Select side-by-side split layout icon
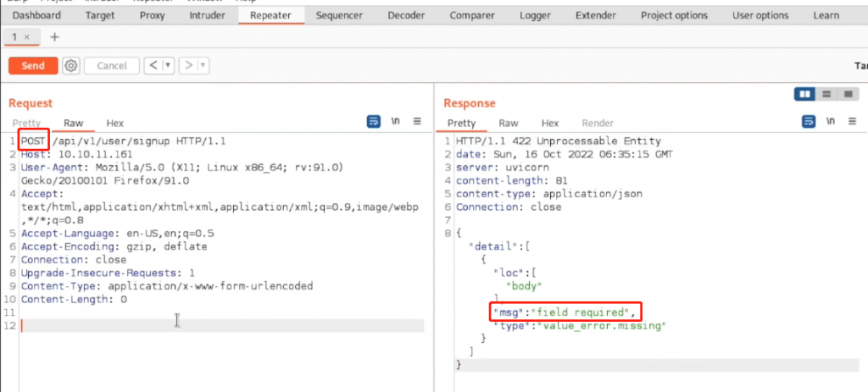 pyautogui.click(x=805, y=95)
